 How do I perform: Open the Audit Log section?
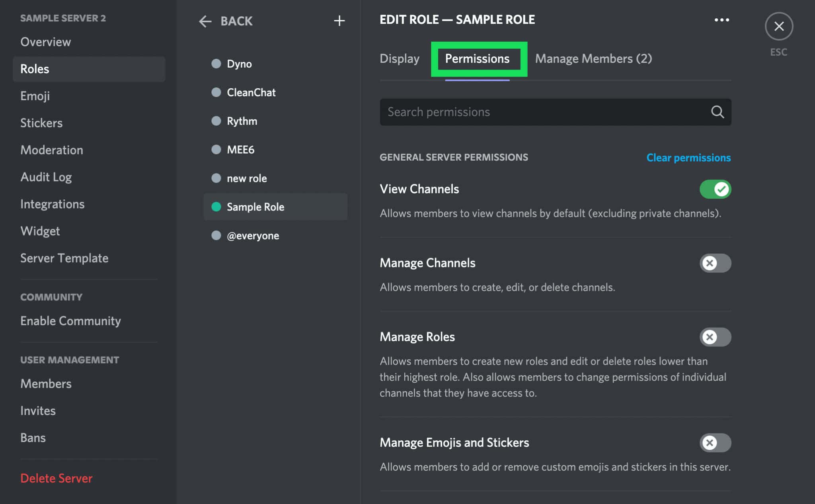tap(46, 177)
